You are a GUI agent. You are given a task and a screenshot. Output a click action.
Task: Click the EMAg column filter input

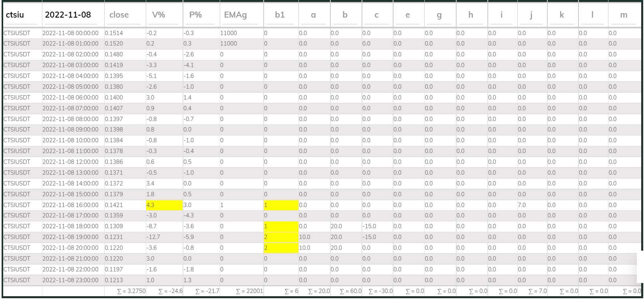[x=241, y=15]
